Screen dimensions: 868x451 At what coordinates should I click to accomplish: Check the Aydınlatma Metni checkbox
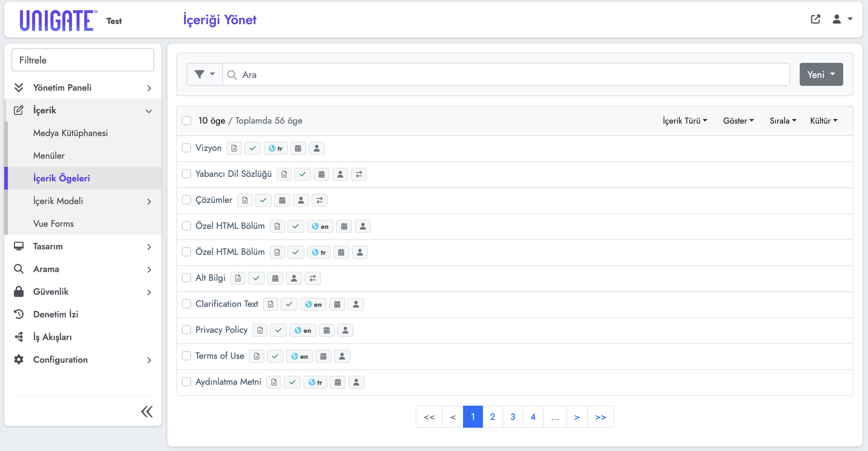(x=186, y=381)
